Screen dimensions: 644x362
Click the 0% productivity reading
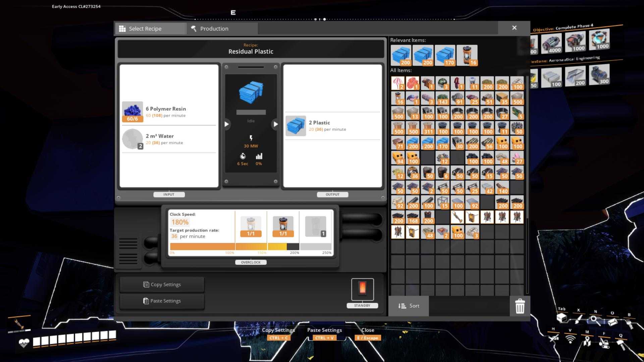coord(259,164)
